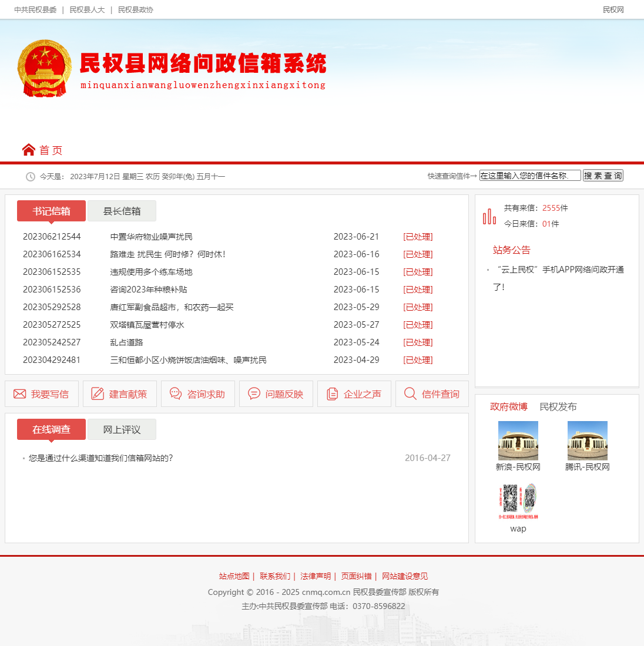
Task: Open the 中共民权县委 top menu link
Action: [37, 9]
